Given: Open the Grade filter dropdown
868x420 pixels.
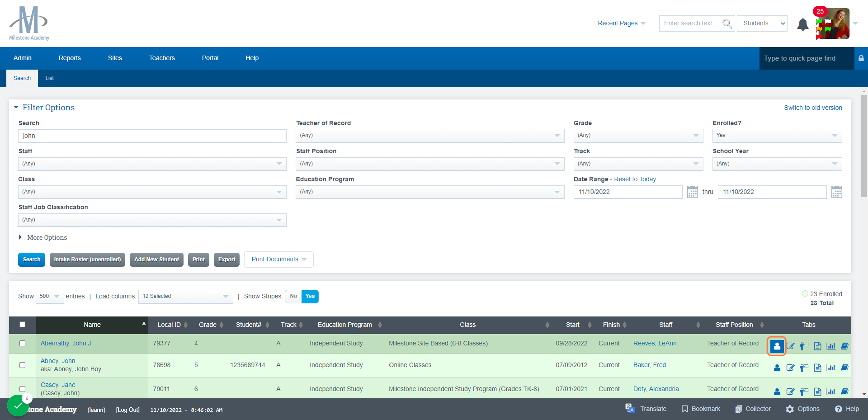Looking at the screenshot, I should tap(638, 136).
